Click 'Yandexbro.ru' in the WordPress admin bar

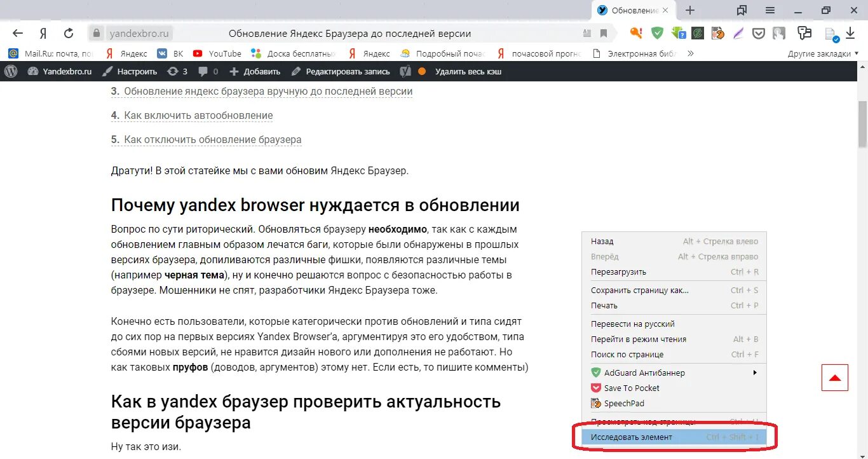click(x=60, y=71)
